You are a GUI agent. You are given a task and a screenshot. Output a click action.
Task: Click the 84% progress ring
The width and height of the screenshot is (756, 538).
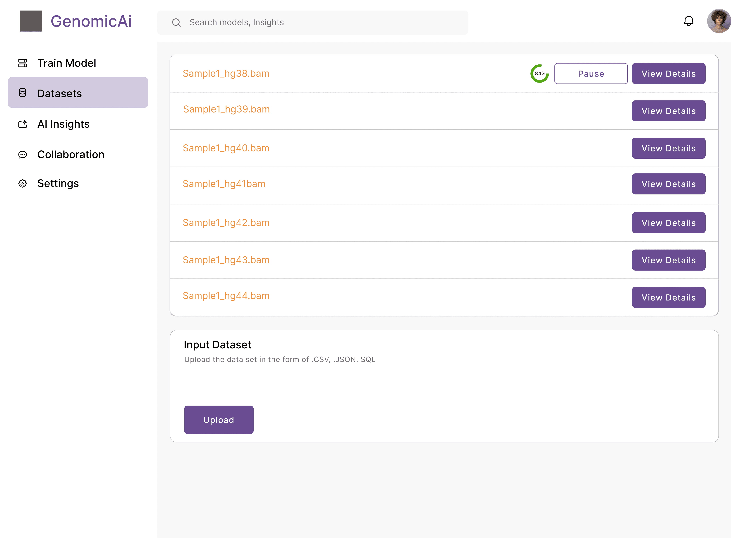[x=539, y=74]
